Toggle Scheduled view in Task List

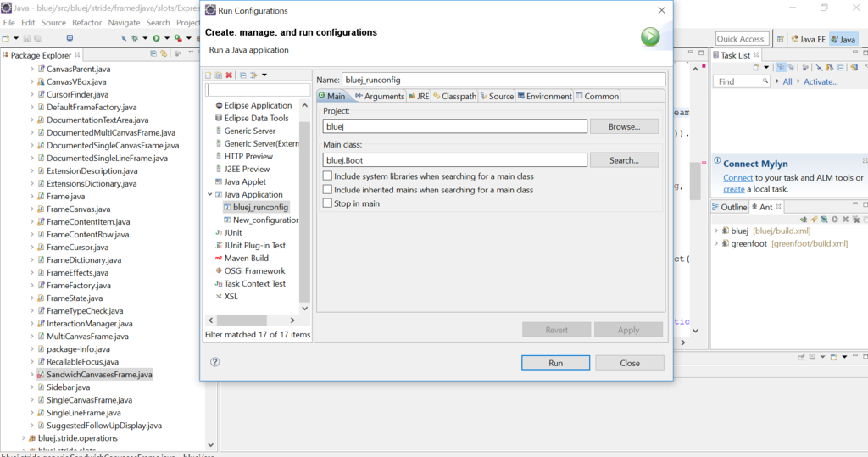click(791, 68)
